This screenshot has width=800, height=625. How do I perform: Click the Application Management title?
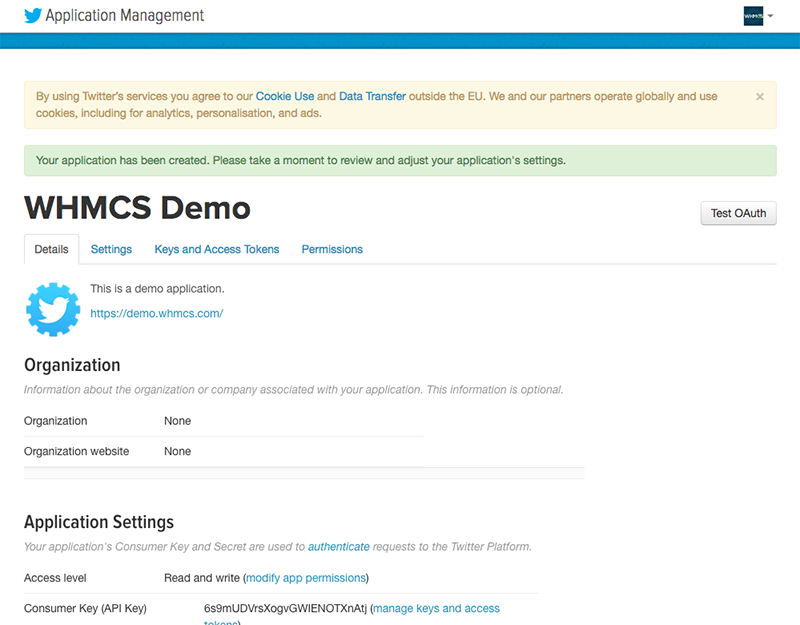click(x=124, y=15)
